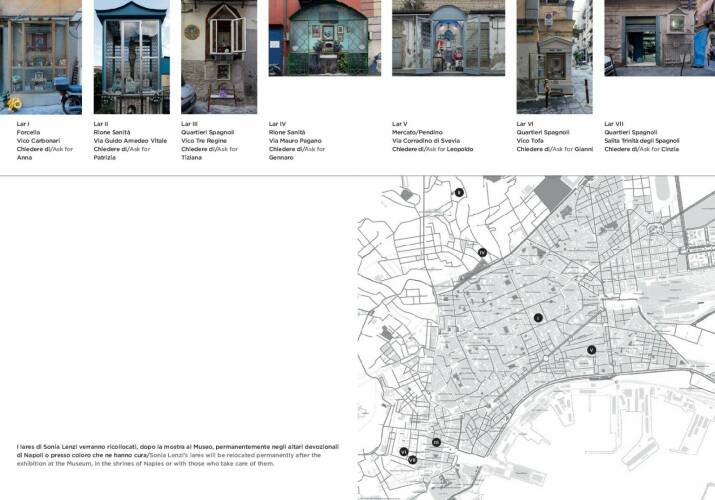
Task: Select map marker V on the map
Action: [x=592, y=349]
